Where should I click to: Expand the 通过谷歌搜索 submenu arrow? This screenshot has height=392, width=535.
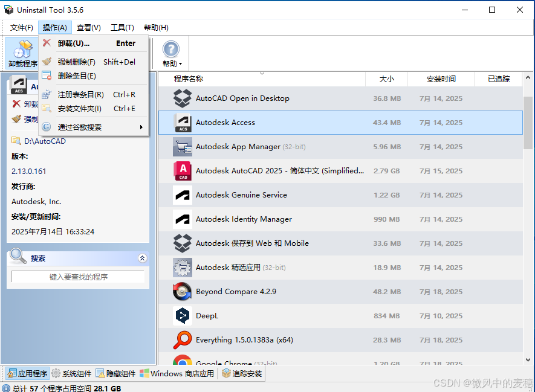tap(141, 127)
